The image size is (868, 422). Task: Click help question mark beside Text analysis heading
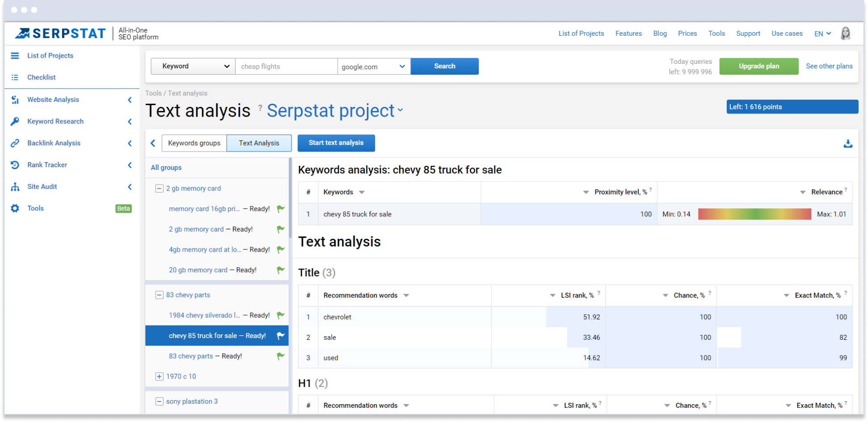(260, 108)
